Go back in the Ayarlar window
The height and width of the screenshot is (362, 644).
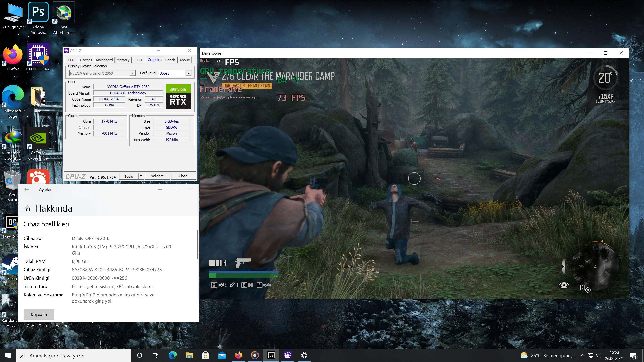click(26, 190)
